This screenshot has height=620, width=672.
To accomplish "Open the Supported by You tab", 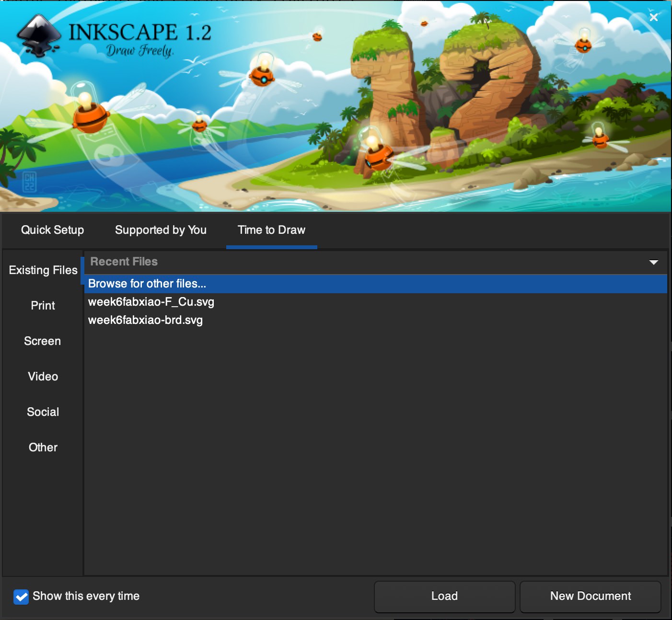I will (x=161, y=230).
